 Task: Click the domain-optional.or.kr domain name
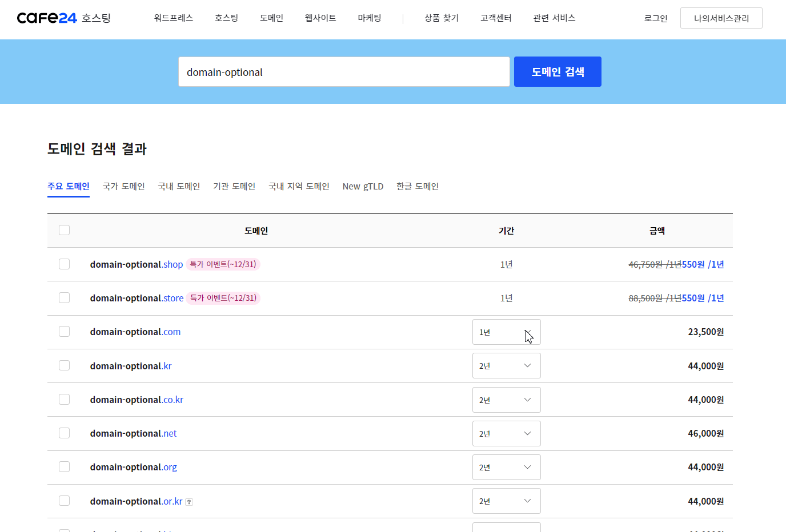136,501
